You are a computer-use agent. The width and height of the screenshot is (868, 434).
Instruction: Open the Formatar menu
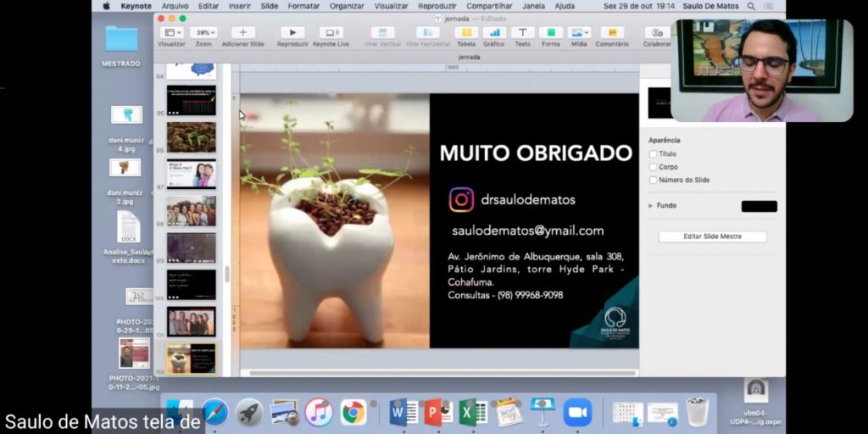(303, 6)
